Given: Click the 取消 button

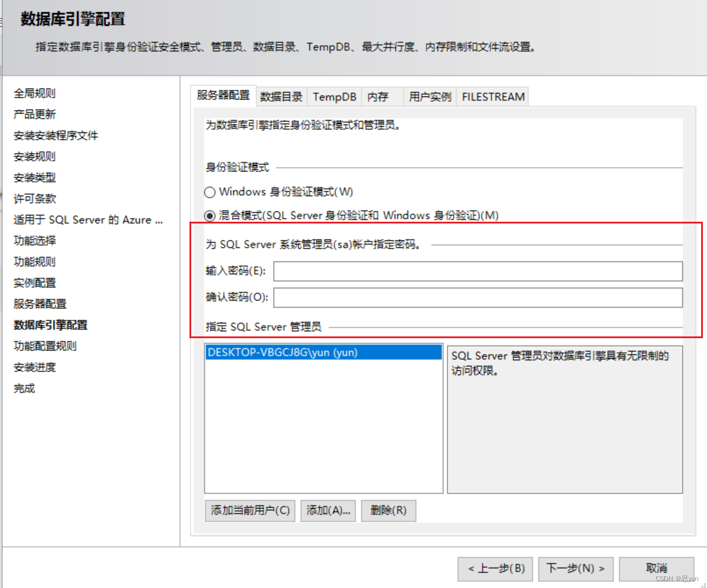Looking at the screenshot, I should pos(656,568).
